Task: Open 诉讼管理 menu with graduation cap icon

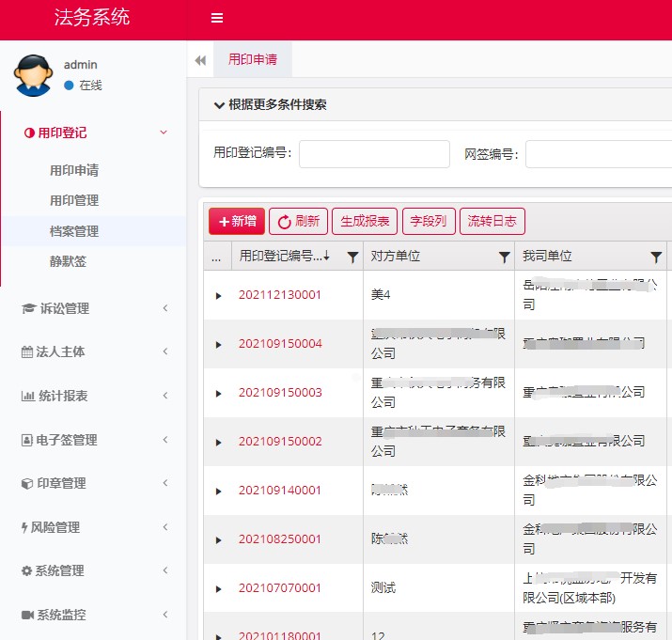Action: click(94, 308)
